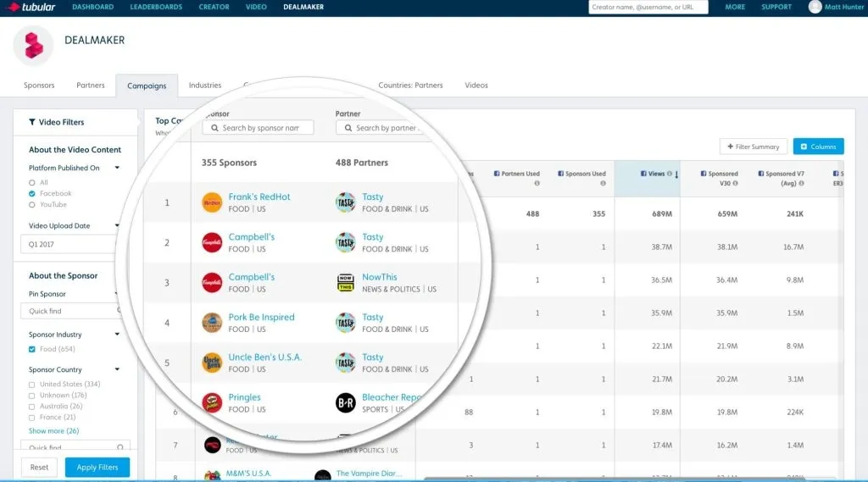Select the Facebook platform radio button
868x482 pixels.
[31, 194]
